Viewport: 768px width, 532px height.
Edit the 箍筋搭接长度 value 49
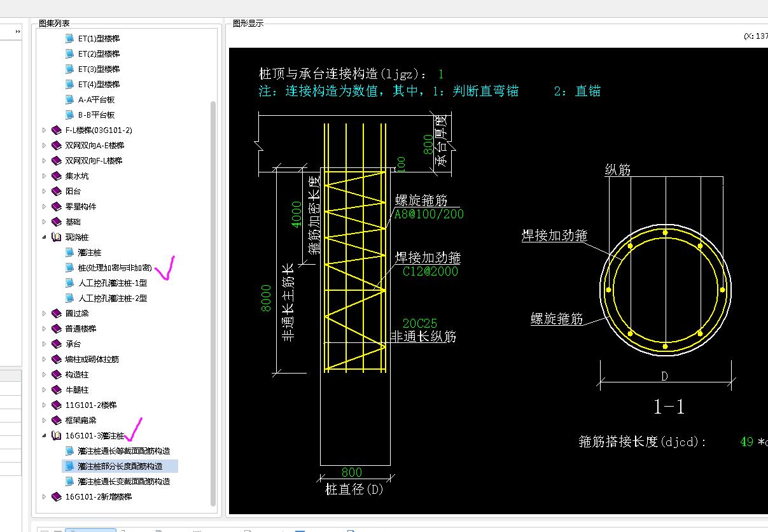pos(747,442)
